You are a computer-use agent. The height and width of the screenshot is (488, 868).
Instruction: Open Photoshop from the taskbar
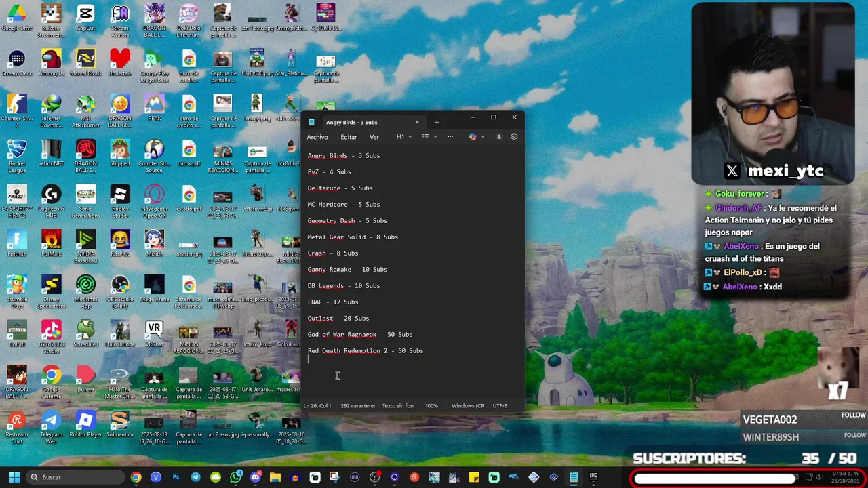pyautogui.click(x=176, y=477)
